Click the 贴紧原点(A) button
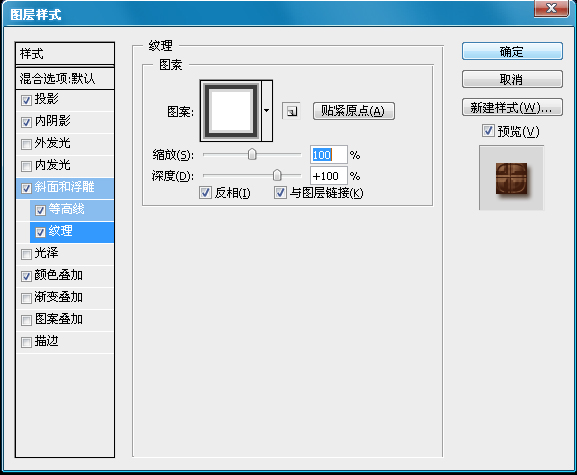This screenshot has width=577, height=475. pos(354,111)
